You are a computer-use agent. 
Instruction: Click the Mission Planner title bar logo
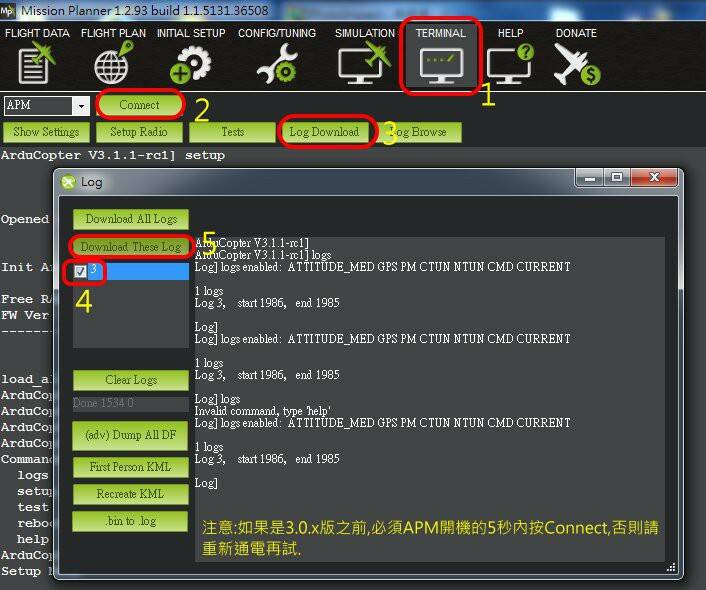(x=8, y=10)
